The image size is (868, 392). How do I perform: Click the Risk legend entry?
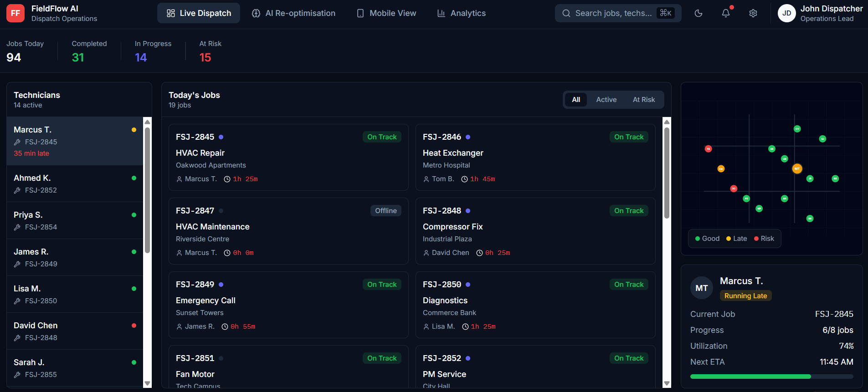[764, 239]
